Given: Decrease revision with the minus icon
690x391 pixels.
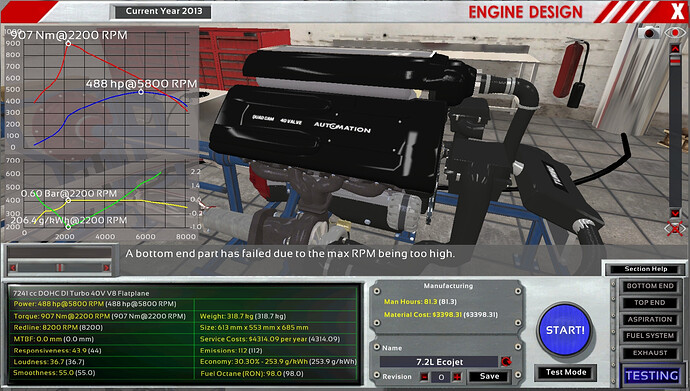Looking at the screenshot, I should coord(424,377).
